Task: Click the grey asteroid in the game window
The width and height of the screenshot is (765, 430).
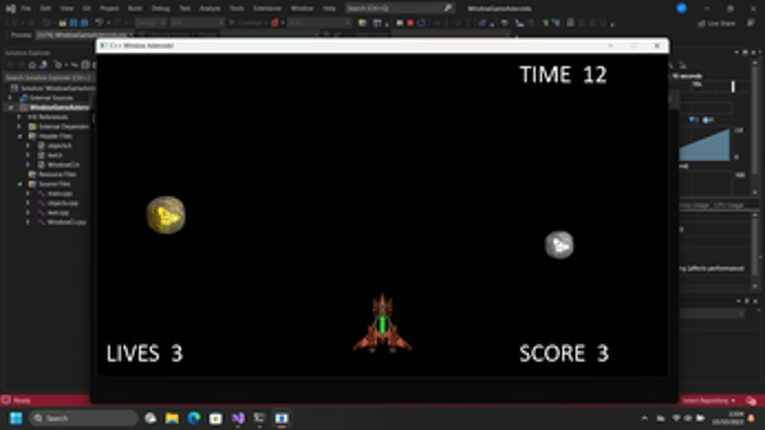Action: coord(559,245)
